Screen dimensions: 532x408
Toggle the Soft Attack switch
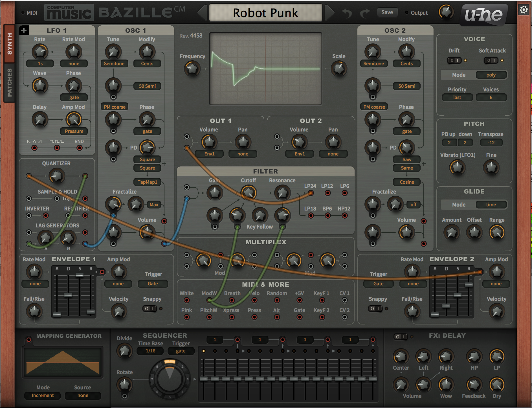tap(491, 60)
